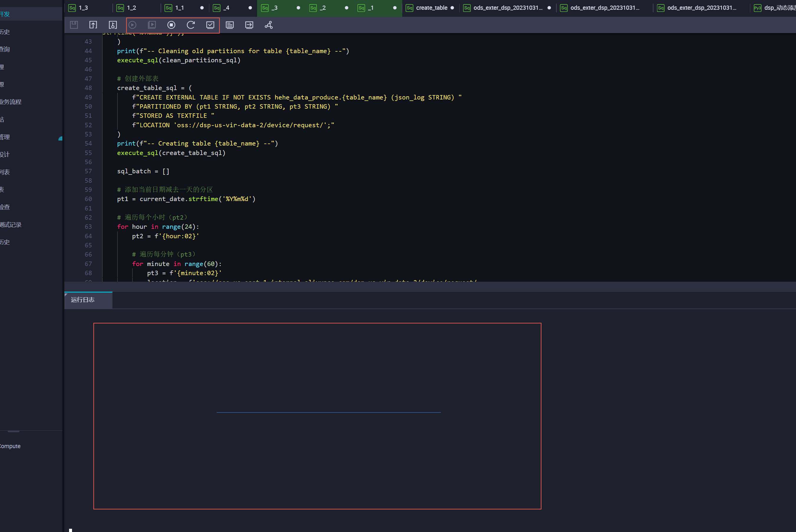Click 'for hour in range(24):' line
The image size is (796, 532).
click(158, 227)
